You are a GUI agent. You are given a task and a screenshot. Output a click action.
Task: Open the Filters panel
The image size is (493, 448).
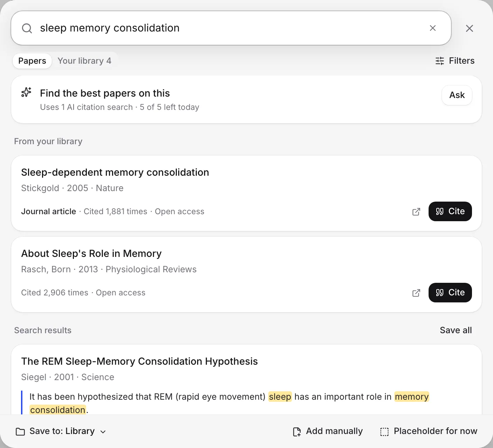tap(455, 61)
